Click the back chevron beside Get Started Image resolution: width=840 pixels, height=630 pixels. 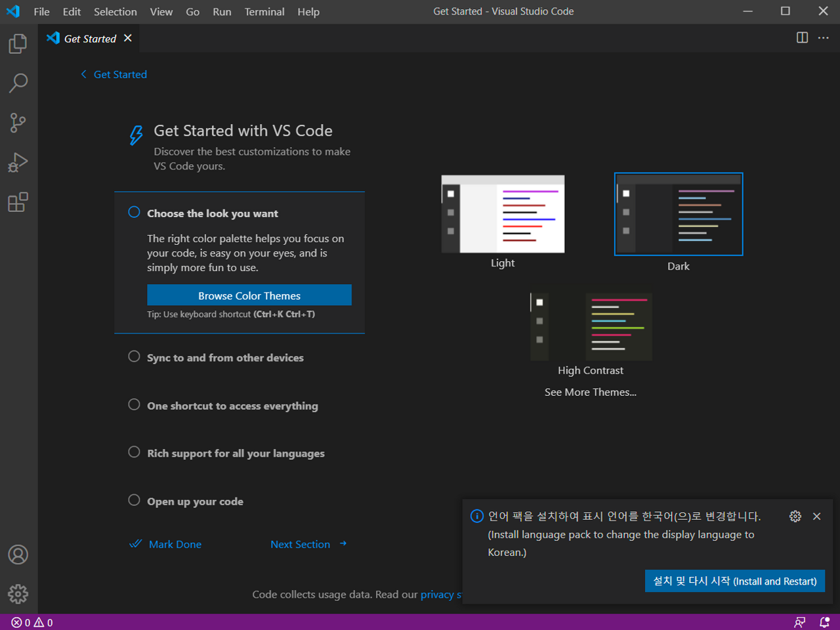click(83, 74)
